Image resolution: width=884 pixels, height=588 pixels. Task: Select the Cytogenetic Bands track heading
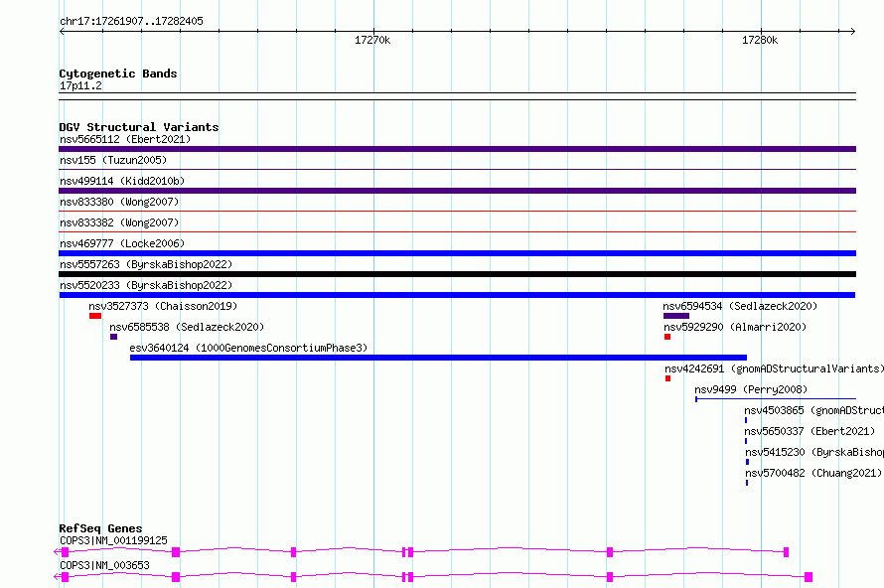[118, 73]
